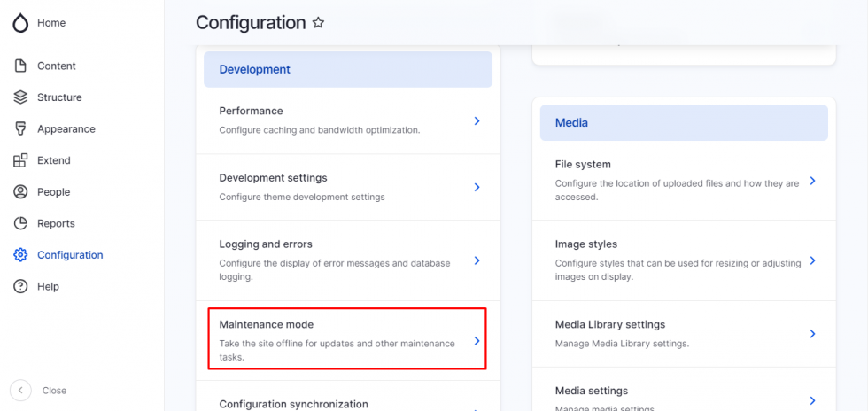The width and height of the screenshot is (868, 411).
Task: Click the Configuration gear icon
Action: point(20,255)
